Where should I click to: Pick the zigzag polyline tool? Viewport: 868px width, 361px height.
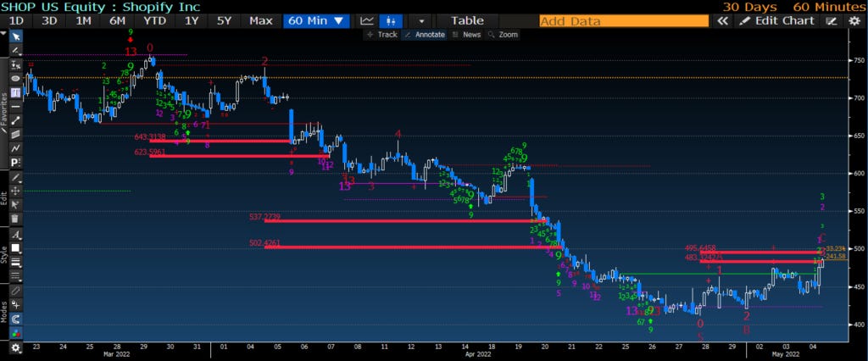pos(16,147)
